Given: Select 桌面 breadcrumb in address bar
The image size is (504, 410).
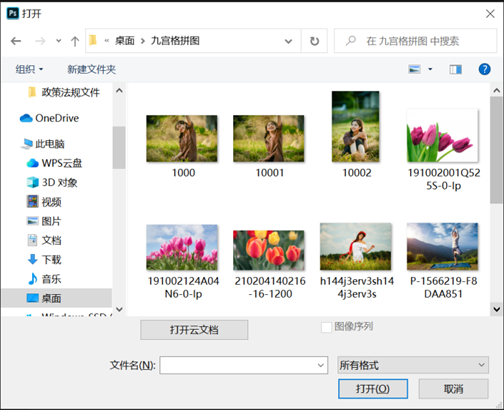Looking at the screenshot, I should click(125, 41).
